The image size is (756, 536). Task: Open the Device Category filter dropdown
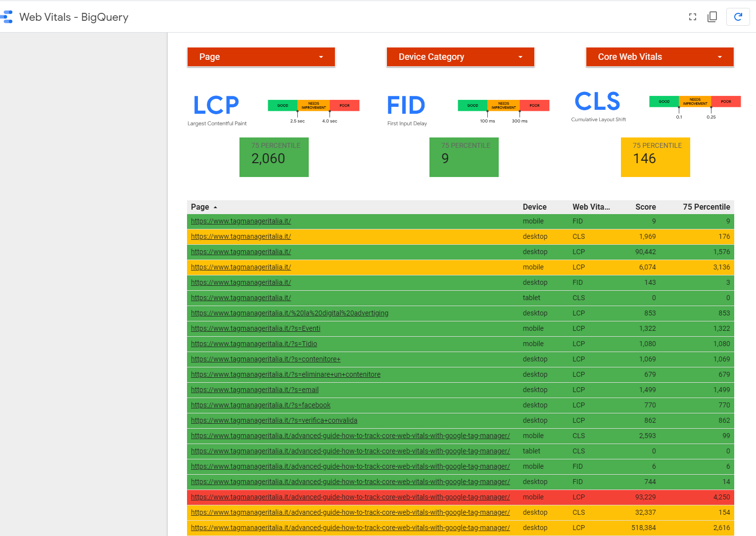pyautogui.click(x=460, y=57)
